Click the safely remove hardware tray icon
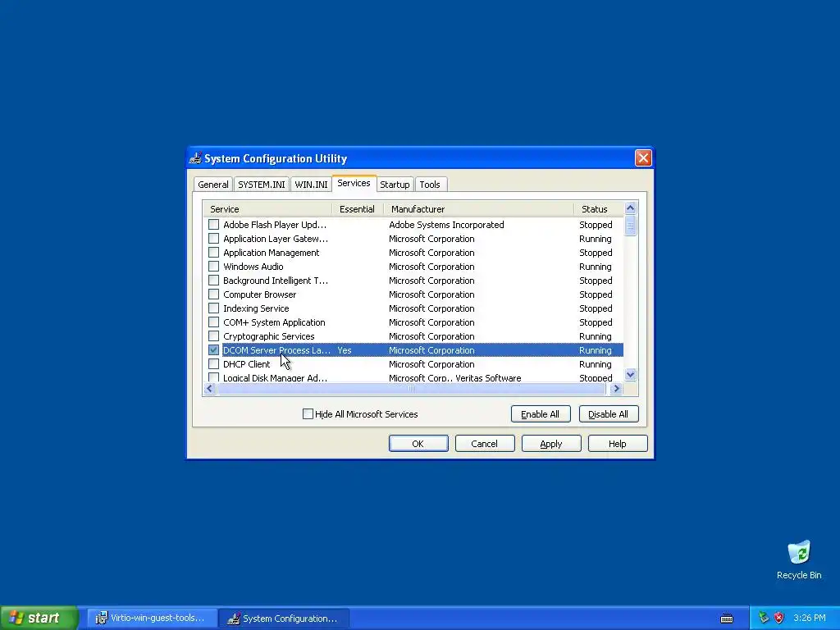 tap(764, 618)
